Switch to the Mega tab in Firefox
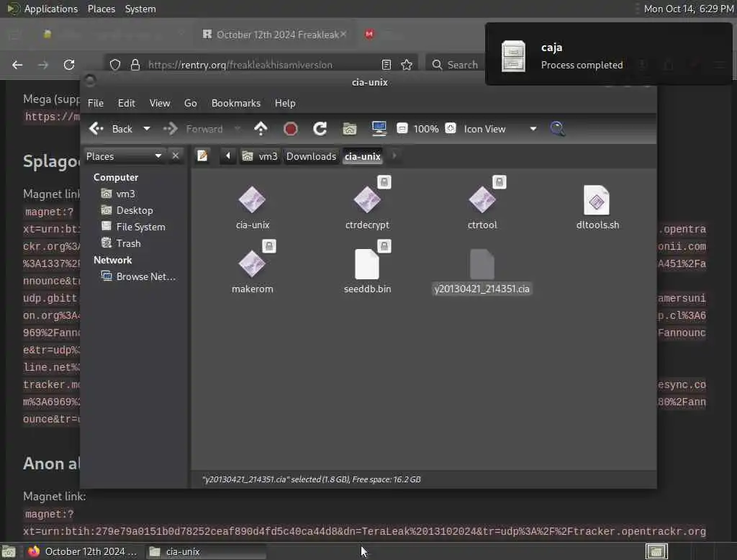The height and width of the screenshot is (560, 737). [369, 34]
